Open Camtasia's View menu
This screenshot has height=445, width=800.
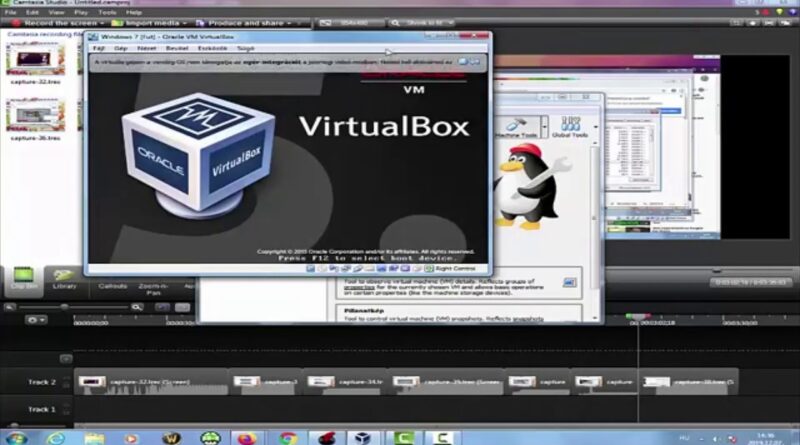coord(56,12)
